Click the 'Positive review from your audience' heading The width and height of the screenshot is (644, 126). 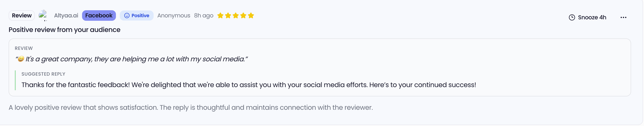click(x=64, y=30)
